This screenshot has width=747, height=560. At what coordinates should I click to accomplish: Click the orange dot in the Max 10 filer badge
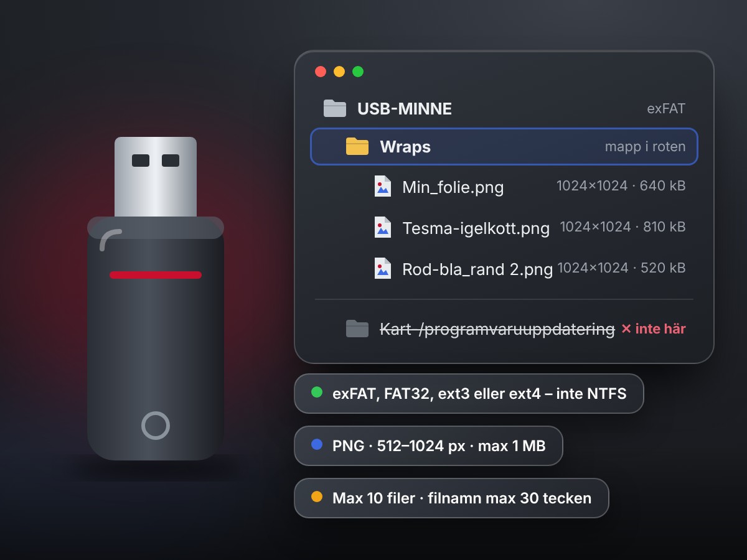317,497
